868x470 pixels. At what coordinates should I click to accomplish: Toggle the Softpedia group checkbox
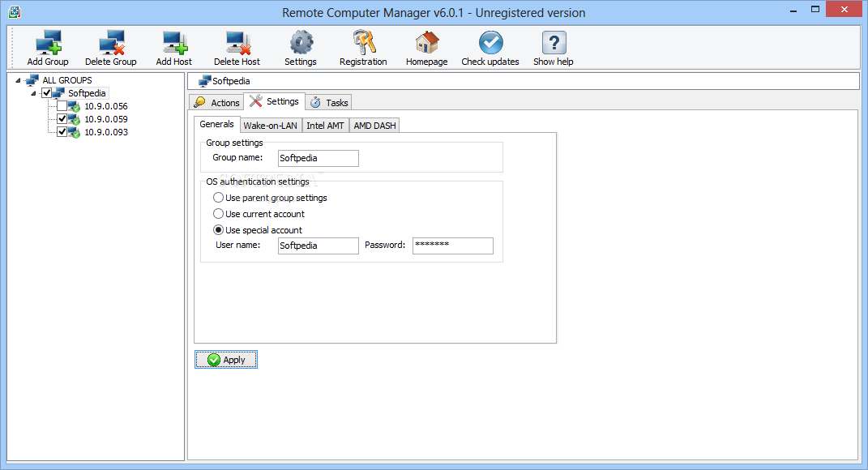coord(47,93)
